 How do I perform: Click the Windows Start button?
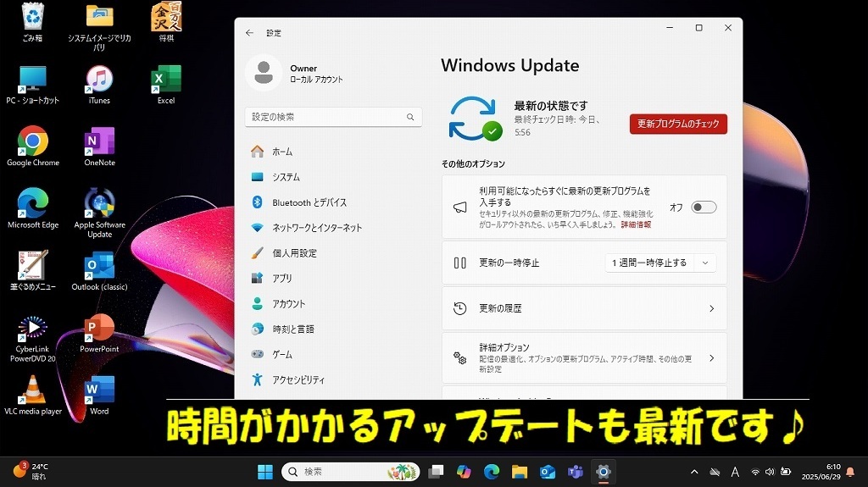click(x=265, y=472)
